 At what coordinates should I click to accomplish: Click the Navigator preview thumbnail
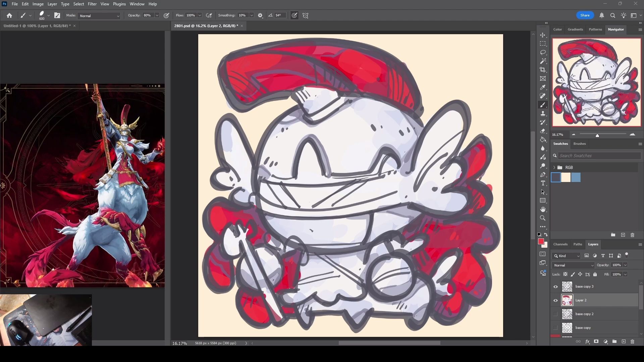pyautogui.click(x=597, y=82)
